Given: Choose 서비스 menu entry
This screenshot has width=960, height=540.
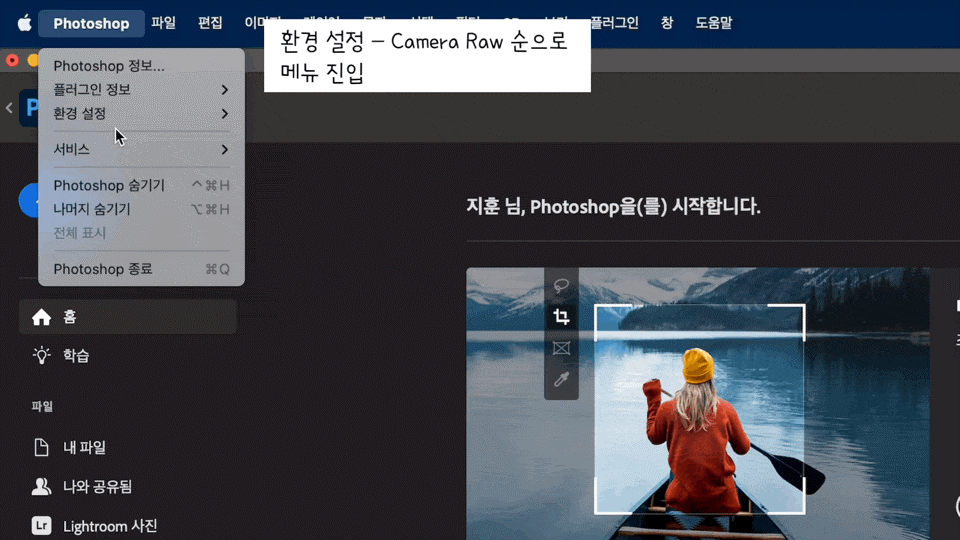Looking at the screenshot, I should pyautogui.click(x=141, y=149).
